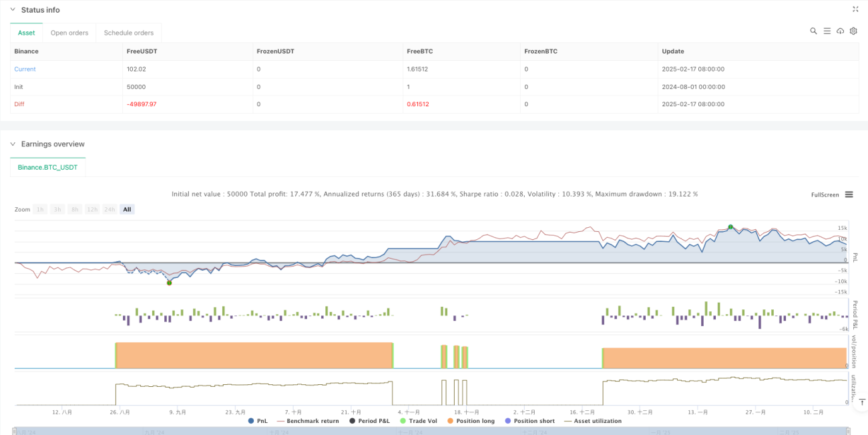
Task: Click the FullScreen chart button
Action: click(x=825, y=194)
